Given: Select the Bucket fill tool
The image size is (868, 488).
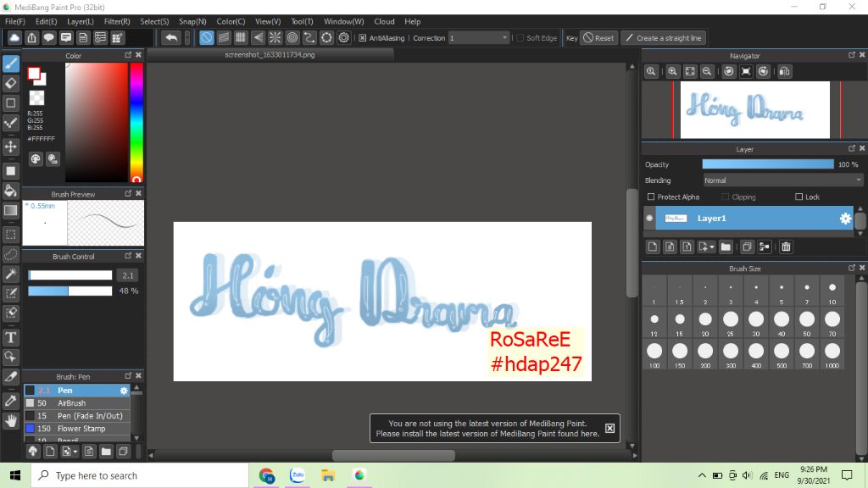Looking at the screenshot, I should [10, 191].
